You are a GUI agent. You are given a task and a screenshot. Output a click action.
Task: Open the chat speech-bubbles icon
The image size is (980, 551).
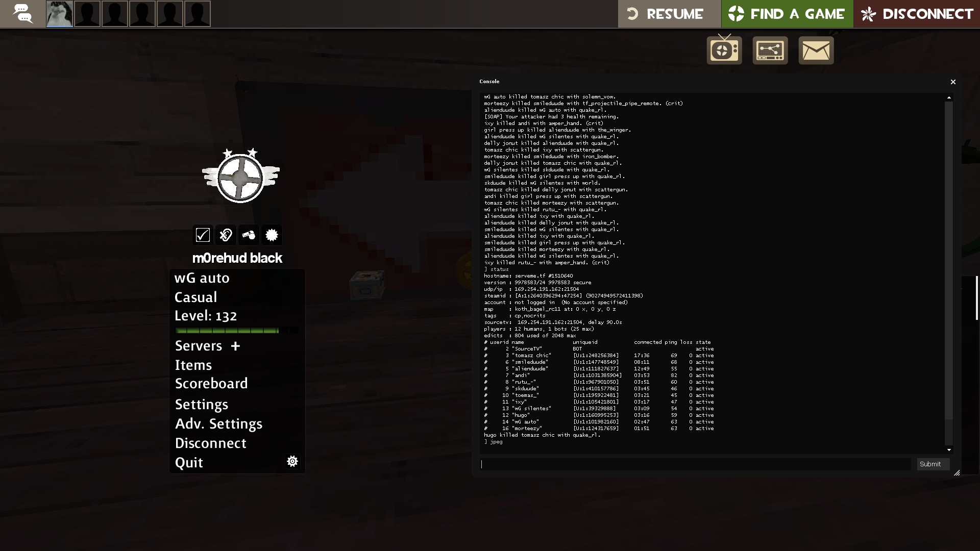pos(22,14)
